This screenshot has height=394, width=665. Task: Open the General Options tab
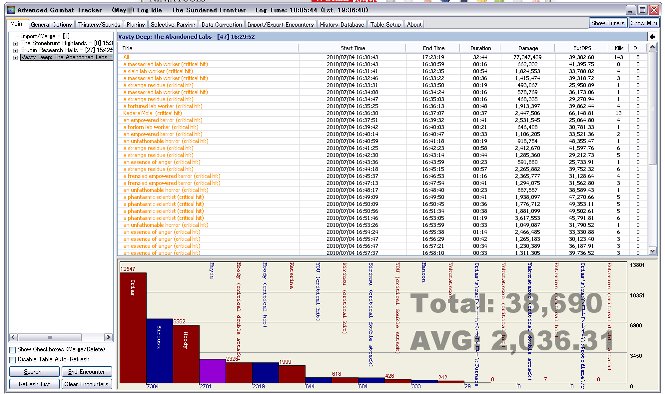(x=52, y=25)
